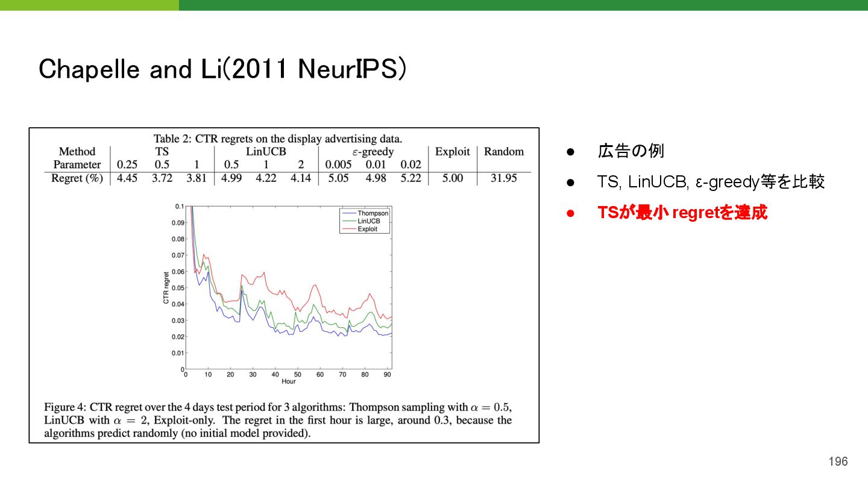Select the "Random" column header
The image size is (868, 488).
click(504, 152)
